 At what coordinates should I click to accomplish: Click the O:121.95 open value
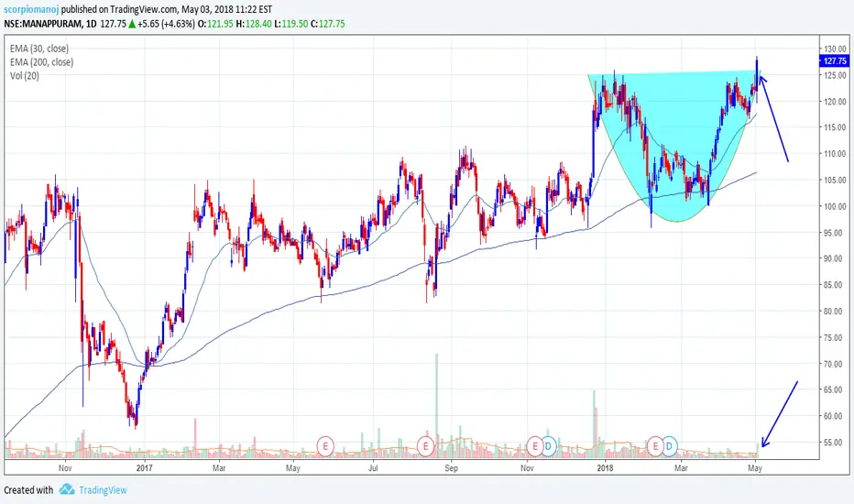point(215,24)
